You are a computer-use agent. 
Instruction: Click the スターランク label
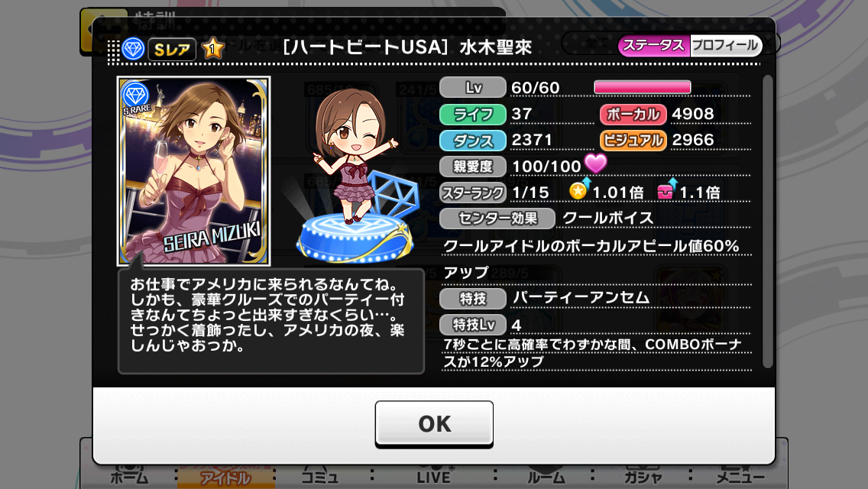click(x=473, y=193)
